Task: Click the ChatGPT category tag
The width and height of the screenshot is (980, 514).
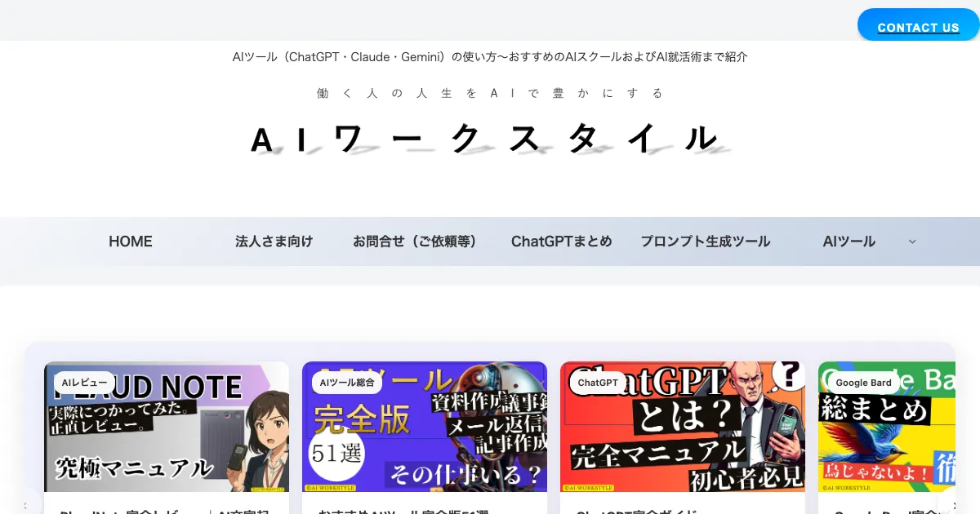Action: coord(598,383)
